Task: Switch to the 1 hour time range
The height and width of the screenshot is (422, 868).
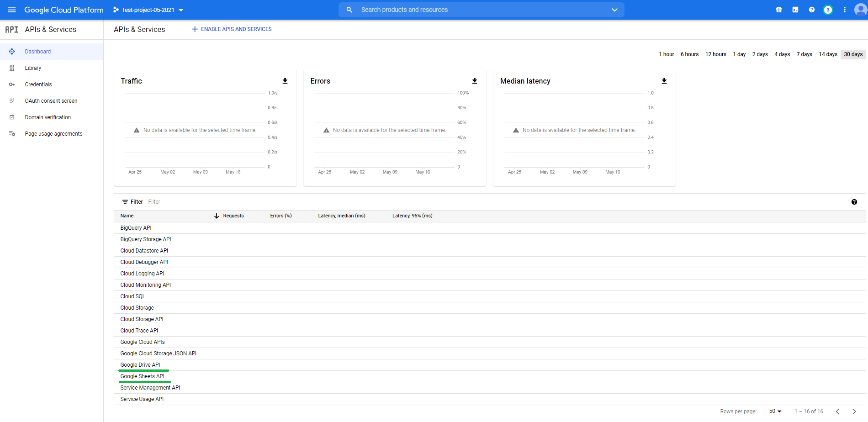Action: pos(666,54)
